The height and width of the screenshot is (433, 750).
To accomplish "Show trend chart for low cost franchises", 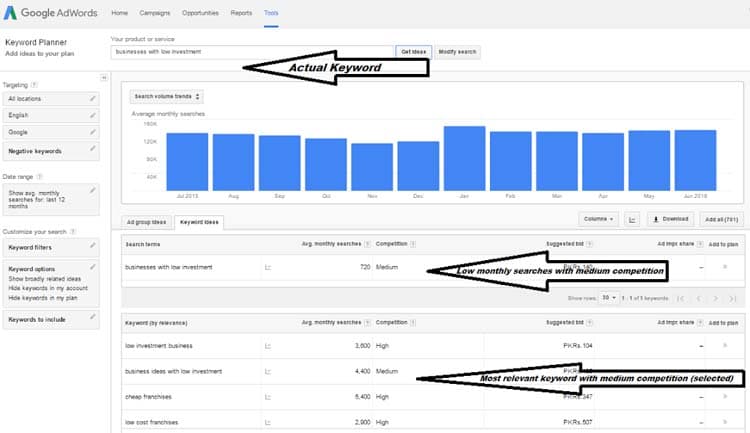I will [x=268, y=422].
